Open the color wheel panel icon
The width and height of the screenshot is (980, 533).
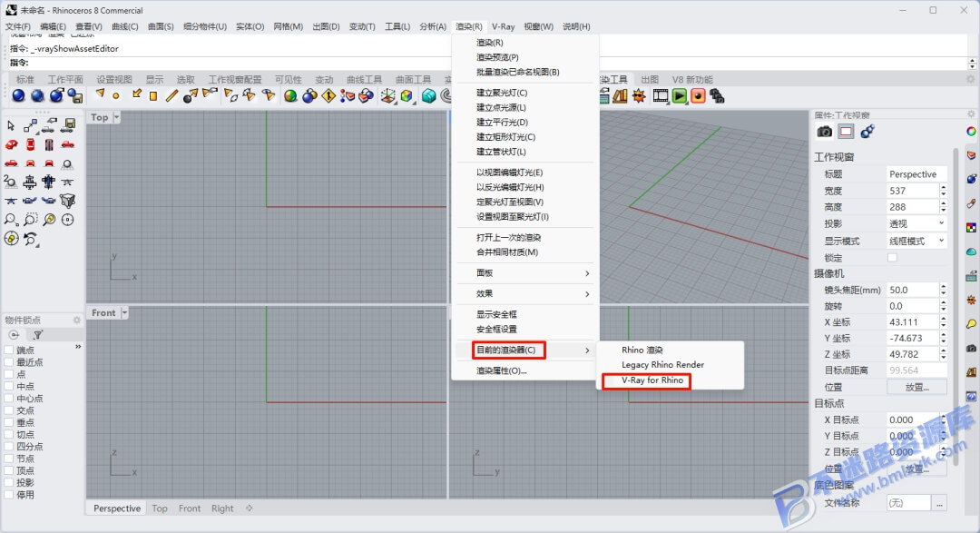(x=971, y=132)
